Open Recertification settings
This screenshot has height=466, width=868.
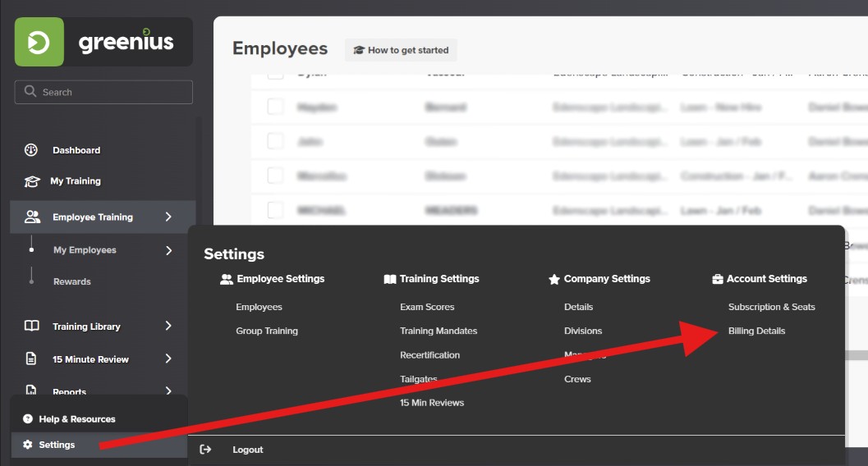429,355
